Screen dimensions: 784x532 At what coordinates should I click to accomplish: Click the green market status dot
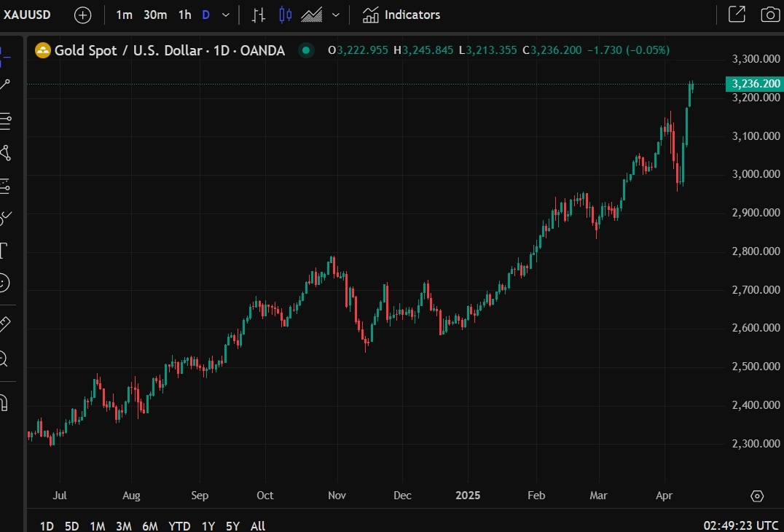[305, 51]
